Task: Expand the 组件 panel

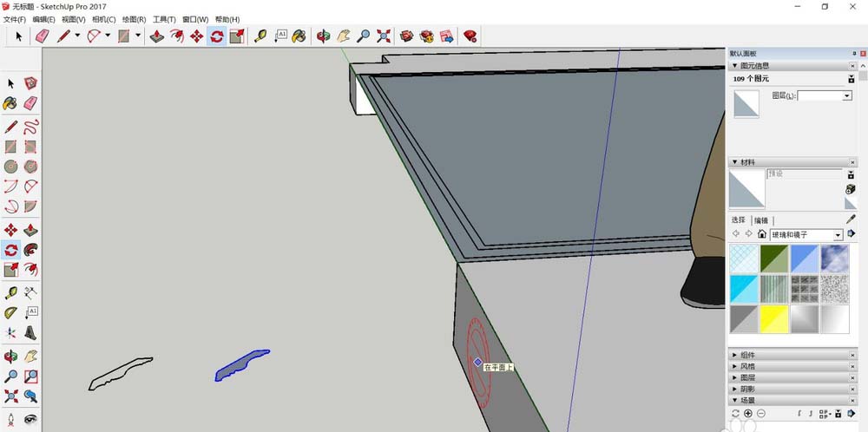Action: [x=747, y=355]
